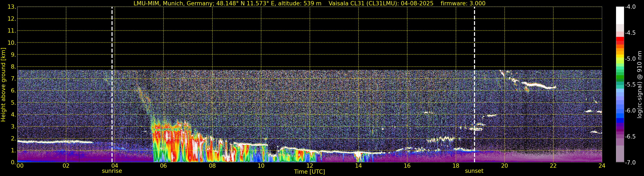The image size is (644, 176).
Task: Click the red band in the colorbar
Action: (620, 40)
